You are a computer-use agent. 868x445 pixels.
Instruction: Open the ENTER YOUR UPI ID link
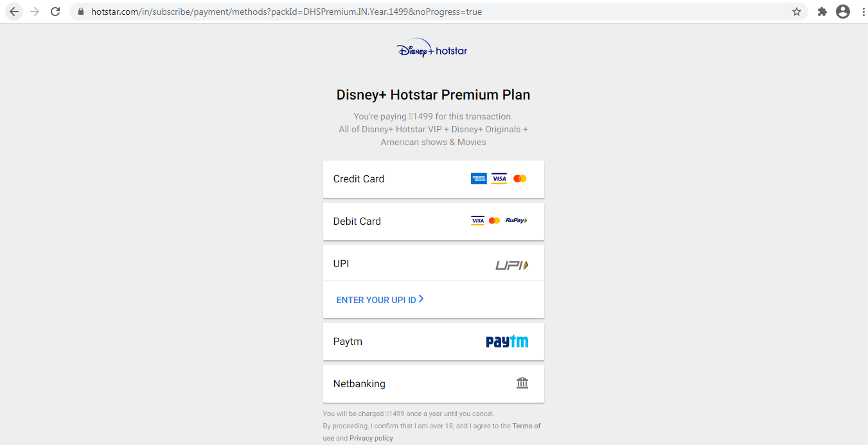tap(380, 300)
